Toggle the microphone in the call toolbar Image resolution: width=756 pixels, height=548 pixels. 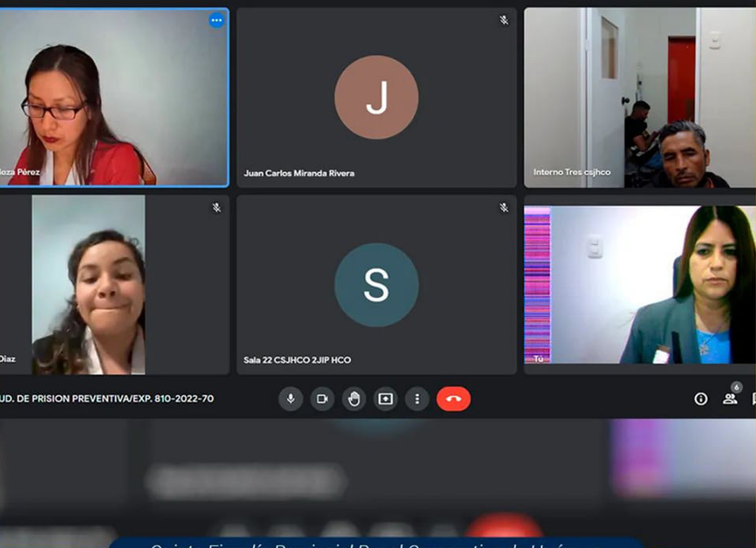point(291,398)
